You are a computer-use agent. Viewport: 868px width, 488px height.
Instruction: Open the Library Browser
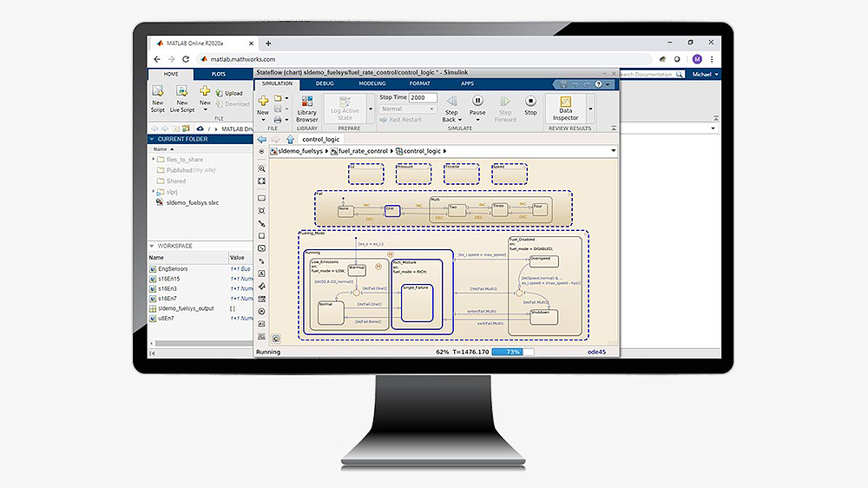pos(306,109)
